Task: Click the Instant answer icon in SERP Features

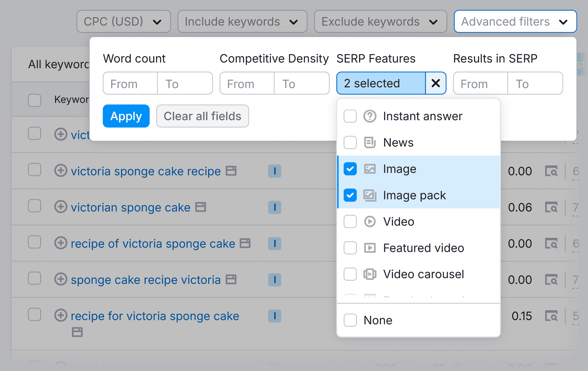Action: coord(368,116)
